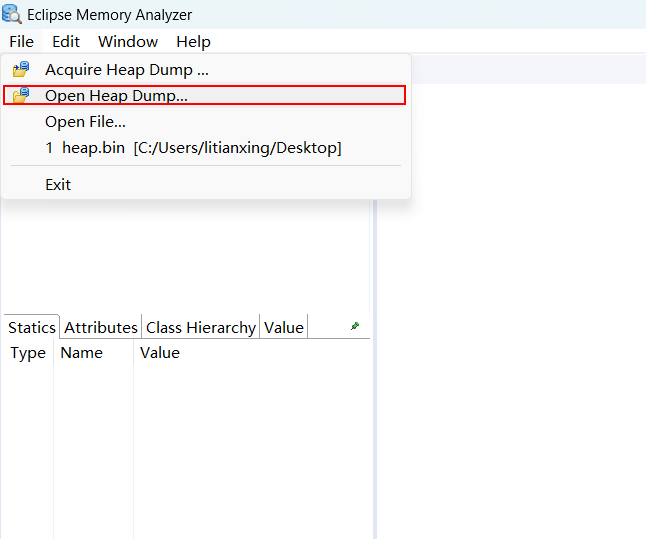Screen dimensions: 646x539
Task: Click the Acquire Heap Dump folder icon
Action: [x=21, y=69]
